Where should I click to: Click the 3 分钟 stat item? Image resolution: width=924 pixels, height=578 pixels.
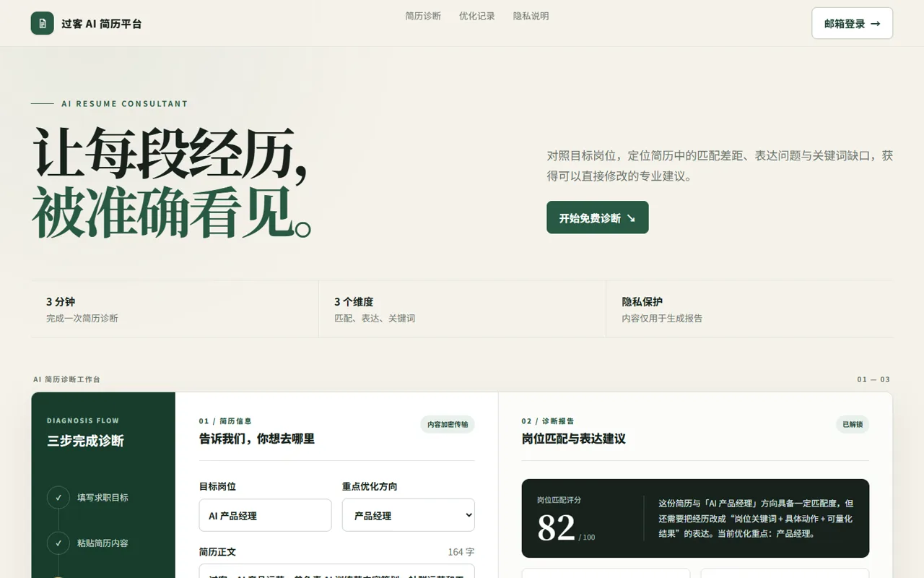click(175, 309)
